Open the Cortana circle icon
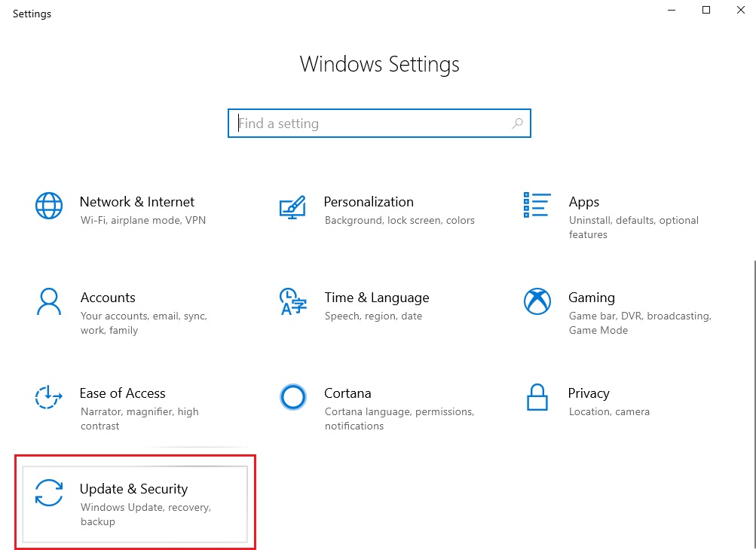Image resolution: width=756 pixels, height=550 pixels. coord(292,396)
